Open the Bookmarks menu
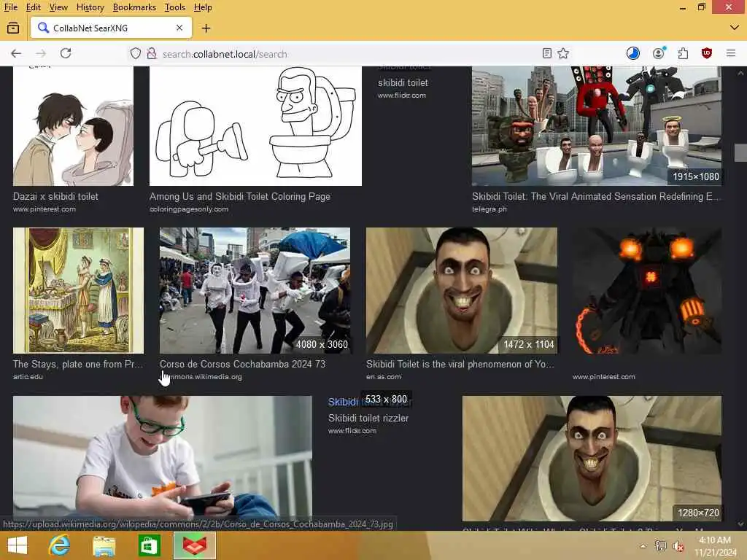The image size is (747, 560). (134, 7)
